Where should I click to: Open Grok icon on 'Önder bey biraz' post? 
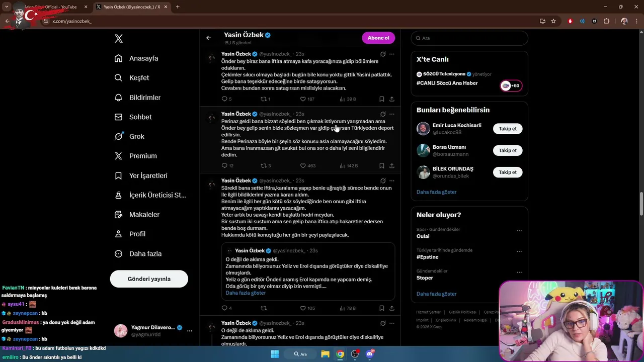click(383, 54)
